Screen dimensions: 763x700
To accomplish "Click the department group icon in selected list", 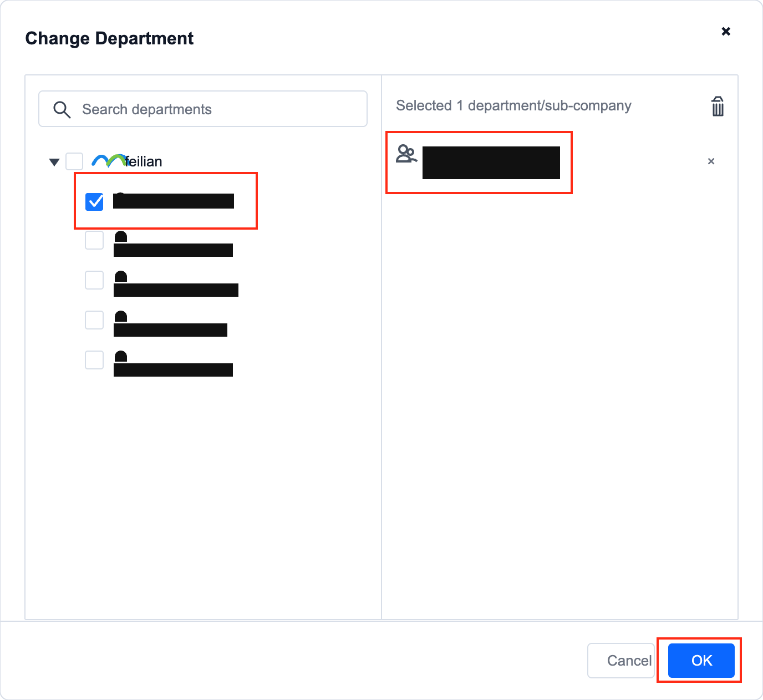I will [406, 154].
